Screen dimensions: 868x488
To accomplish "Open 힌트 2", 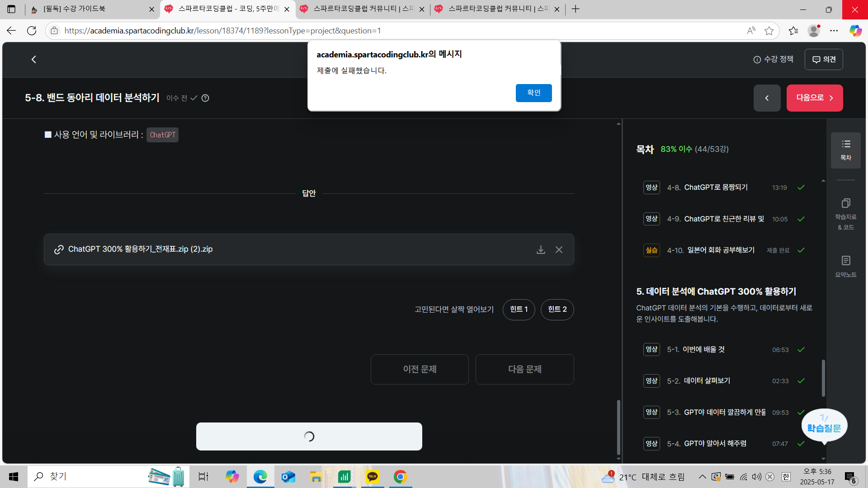I will coord(557,310).
